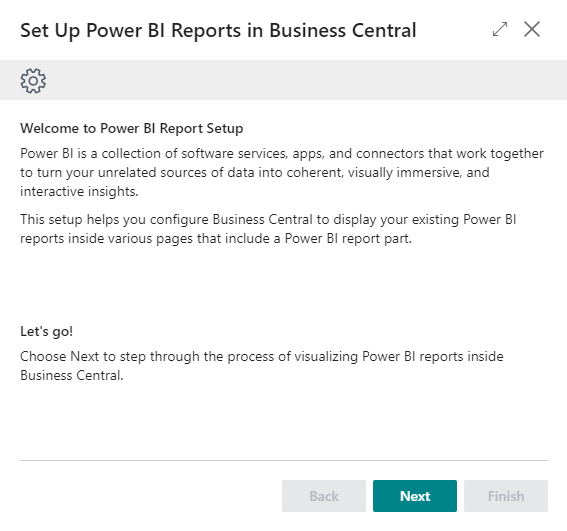Close the Power BI setup dialog
This screenshot has width=567, height=531.
coord(532,29)
